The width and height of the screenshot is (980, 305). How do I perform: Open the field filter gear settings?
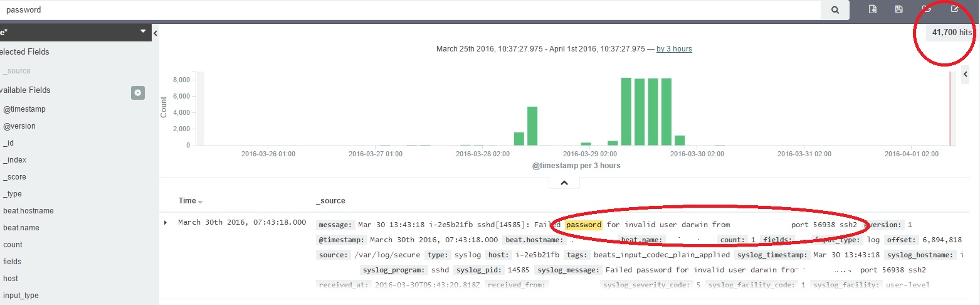click(x=138, y=93)
